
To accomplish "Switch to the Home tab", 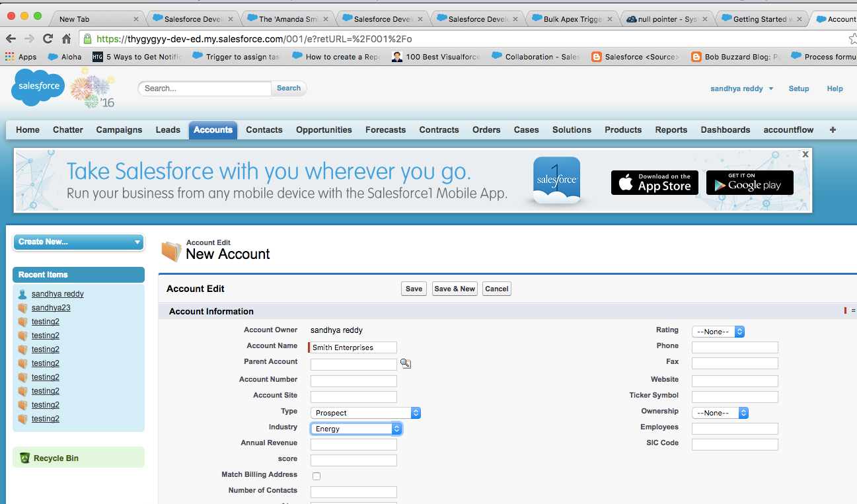I will (28, 130).
